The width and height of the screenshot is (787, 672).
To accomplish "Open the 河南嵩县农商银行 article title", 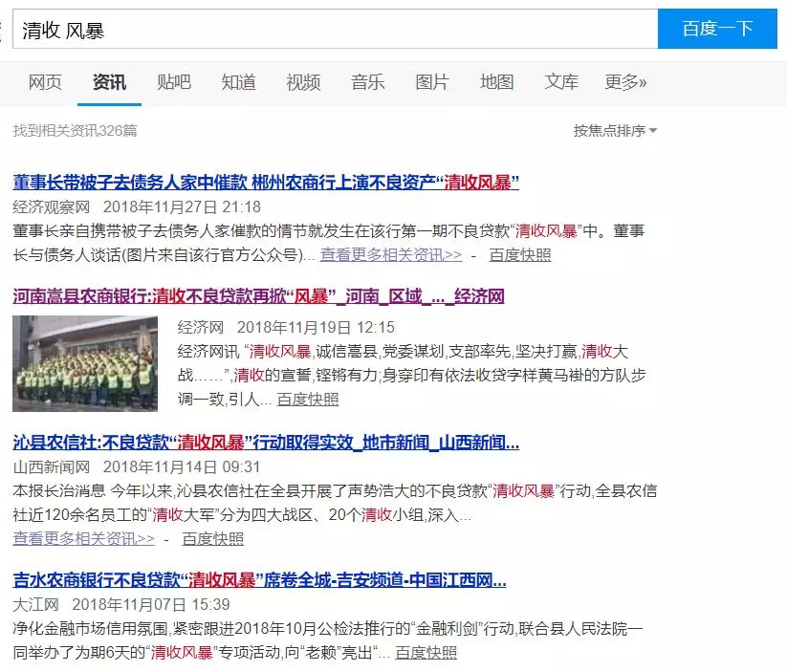I will click(x=258, y=296).
